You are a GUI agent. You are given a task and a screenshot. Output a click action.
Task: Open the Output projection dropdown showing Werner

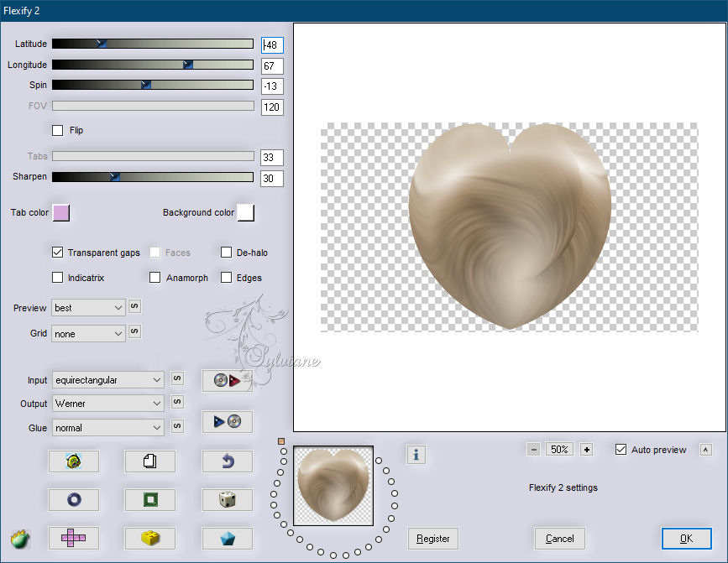coord(107,404)
